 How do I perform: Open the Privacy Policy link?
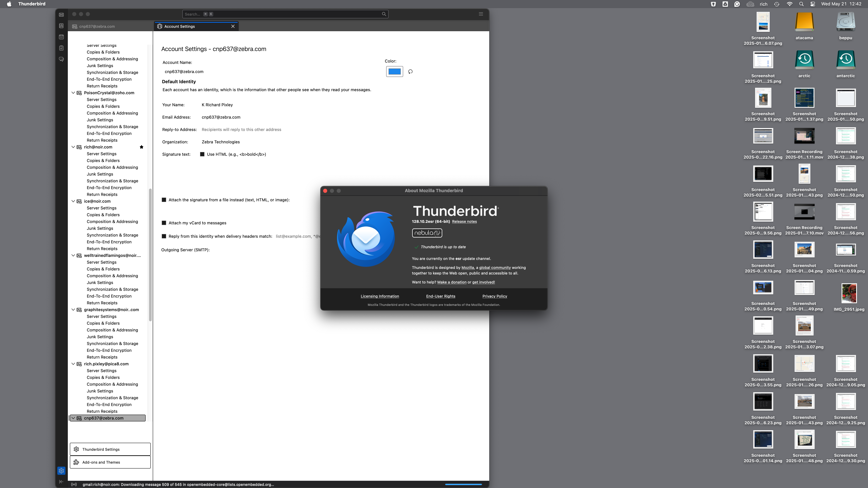(x=495, y=296)
